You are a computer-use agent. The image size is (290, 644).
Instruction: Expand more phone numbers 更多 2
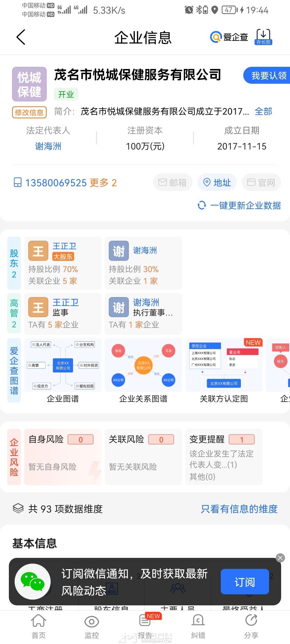coord(103,183)
